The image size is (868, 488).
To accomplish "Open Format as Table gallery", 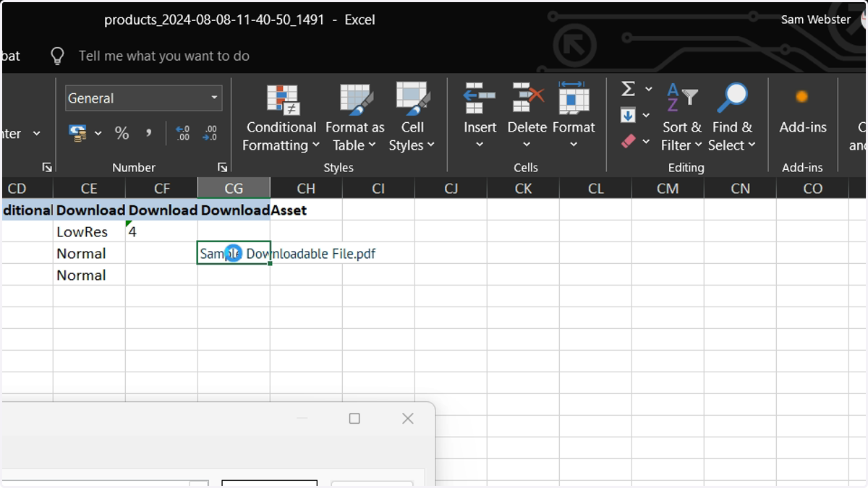I will coord(354,118).
